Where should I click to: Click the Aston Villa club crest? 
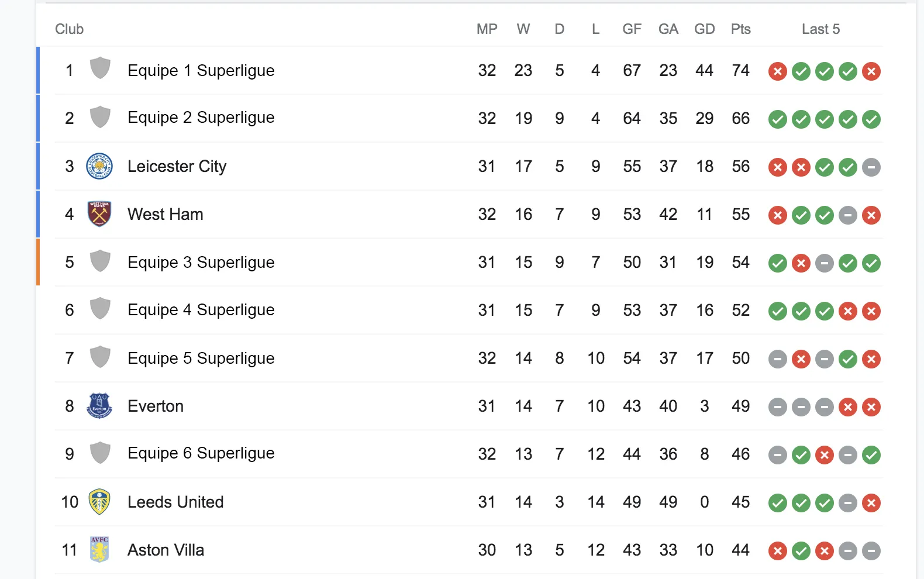pos(99,550)
